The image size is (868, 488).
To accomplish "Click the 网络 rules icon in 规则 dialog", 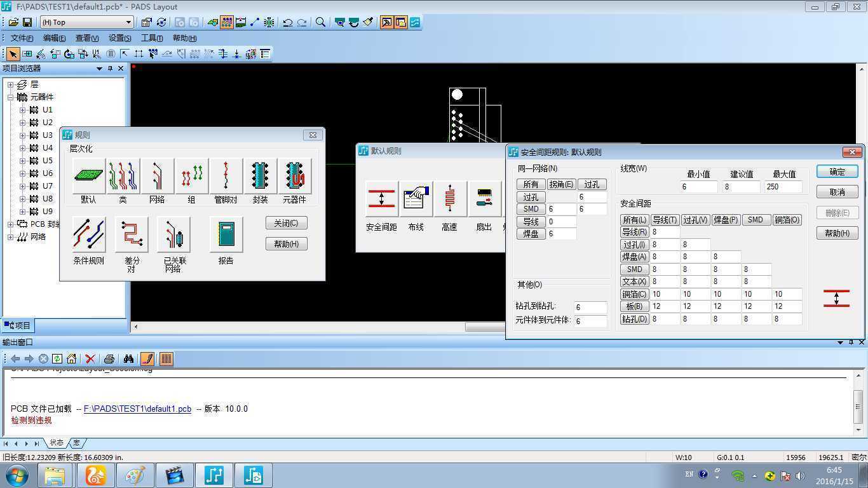I will tap(157, 176).
